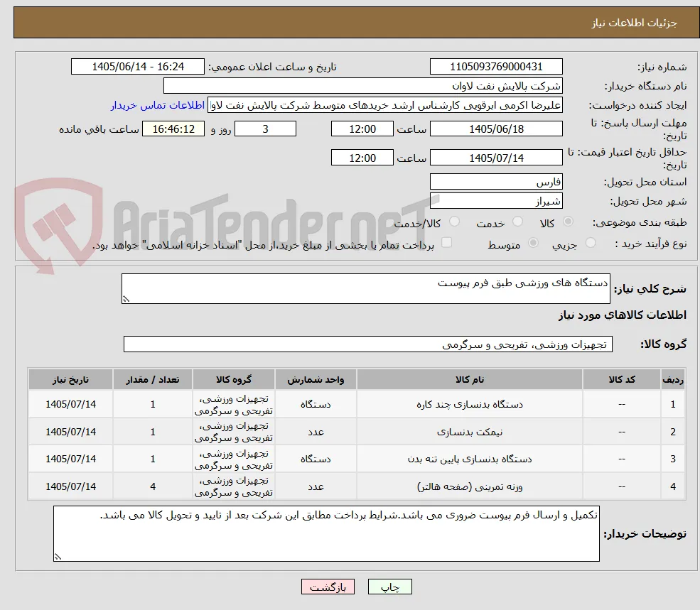Click the buyer organization name field
700x610 pixels.
(363, 86)
